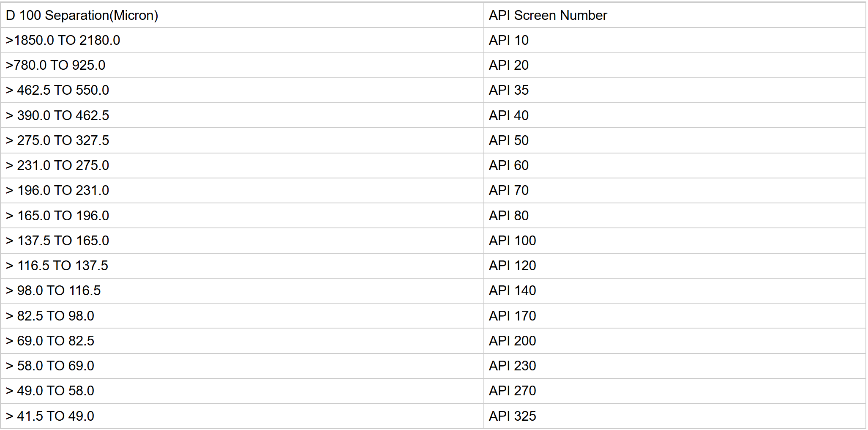Click the '>780.0 TO 925.0' range cell

(55, 66)
